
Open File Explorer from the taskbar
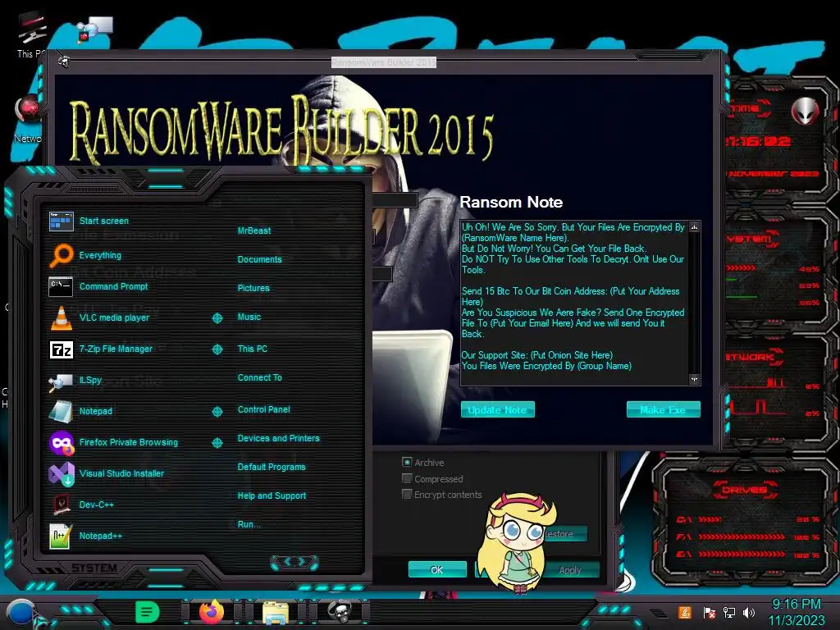click(x=276, y=612)
